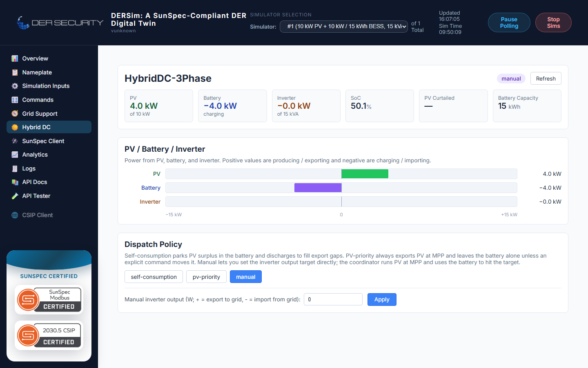Click the Stop Sims button
This screenshot has height=368, width=588.
tap(553, 22)
